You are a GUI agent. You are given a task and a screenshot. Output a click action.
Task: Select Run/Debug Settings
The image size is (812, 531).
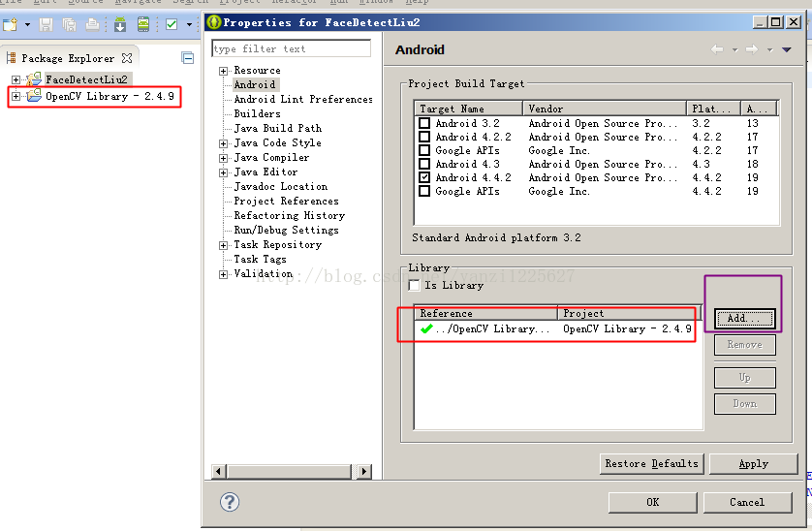pos(287,230)
